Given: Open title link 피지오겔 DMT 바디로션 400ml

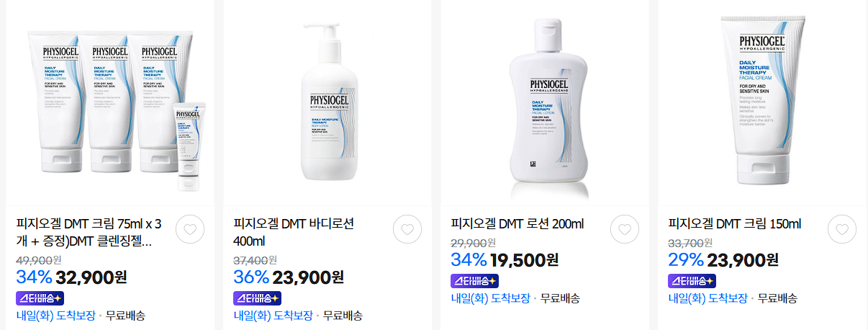Looking at the screenshot, I should [x=293, y=232].
